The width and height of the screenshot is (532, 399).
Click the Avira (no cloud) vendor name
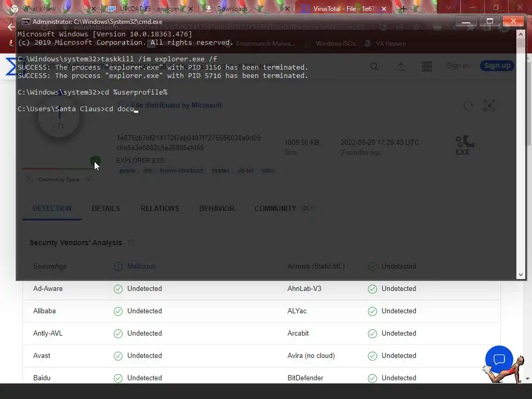311,355
